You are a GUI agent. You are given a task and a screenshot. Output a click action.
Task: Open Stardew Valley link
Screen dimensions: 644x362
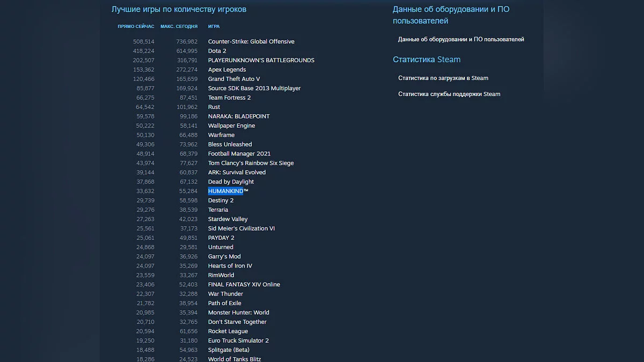click(x=228, y=219)
